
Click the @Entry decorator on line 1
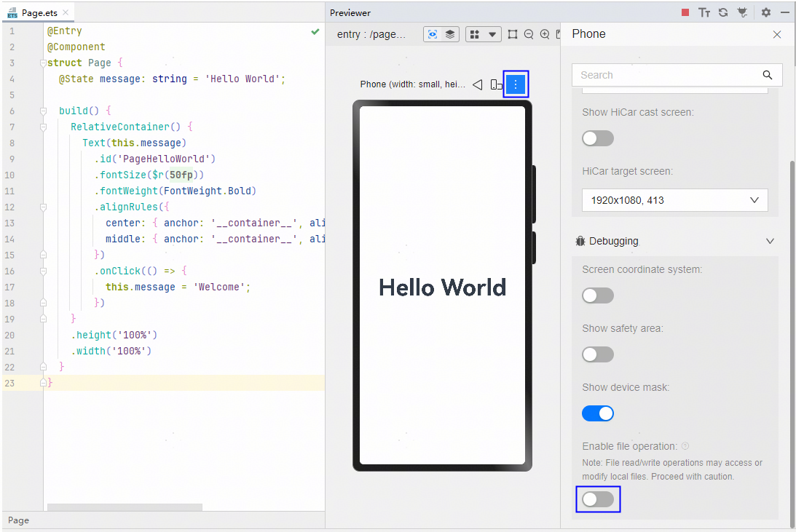(65, 31)
